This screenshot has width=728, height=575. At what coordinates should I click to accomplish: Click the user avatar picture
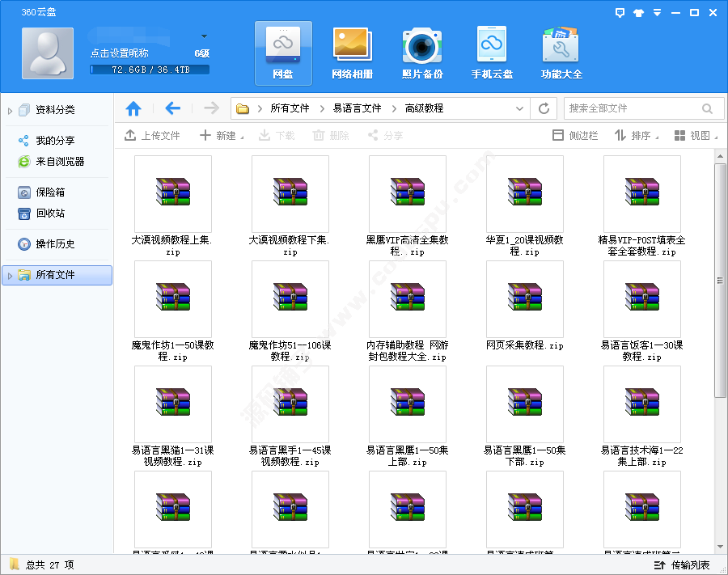point(48,53)
